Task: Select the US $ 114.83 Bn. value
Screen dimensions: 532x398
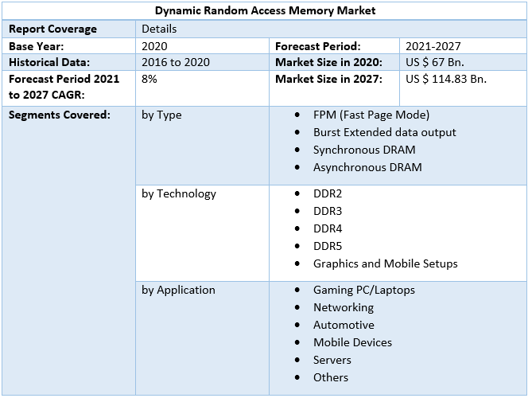Action: pyautogui.click(x=445, y=79)
